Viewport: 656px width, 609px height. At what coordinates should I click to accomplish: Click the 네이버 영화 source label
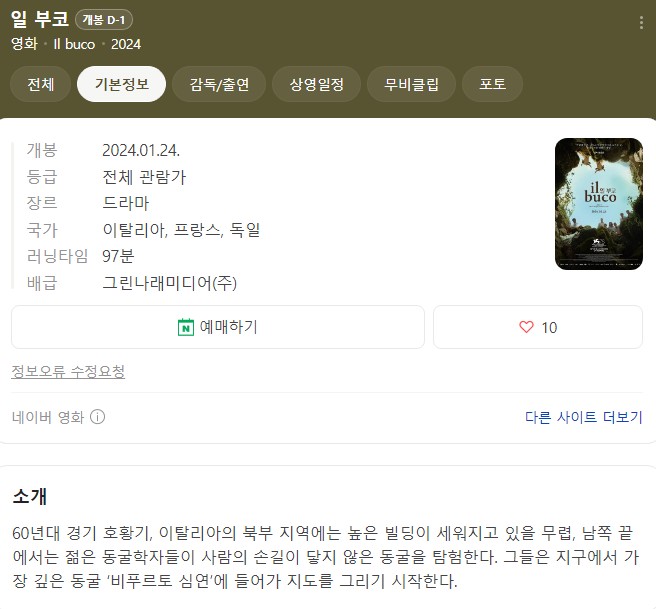(x=48, y=417)
